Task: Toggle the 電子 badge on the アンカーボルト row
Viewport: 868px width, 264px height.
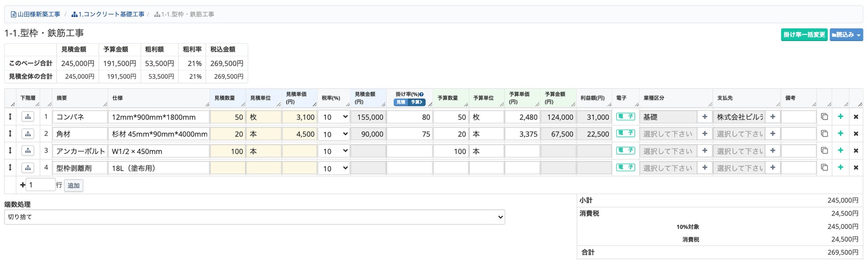Action: [625, 151]
